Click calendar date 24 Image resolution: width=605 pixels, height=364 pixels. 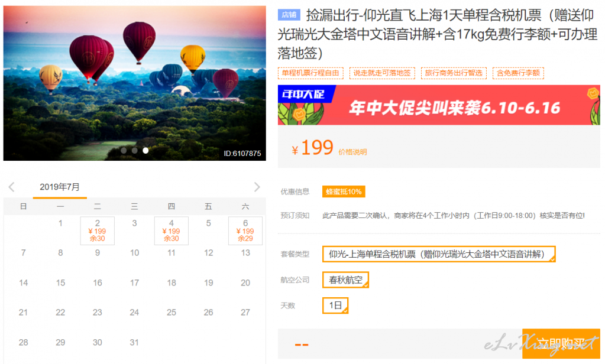pyautogui.click(x=134, y=313)
